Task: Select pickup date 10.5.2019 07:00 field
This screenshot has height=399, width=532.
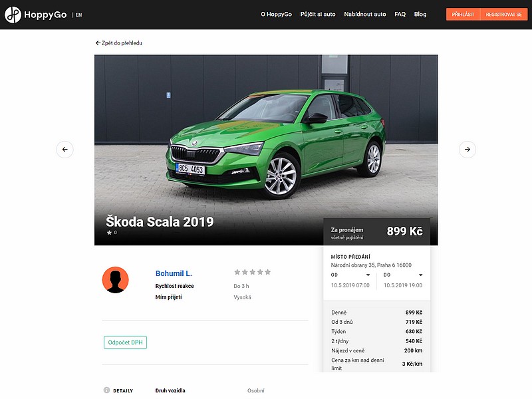Action: [x=350, y=285]
